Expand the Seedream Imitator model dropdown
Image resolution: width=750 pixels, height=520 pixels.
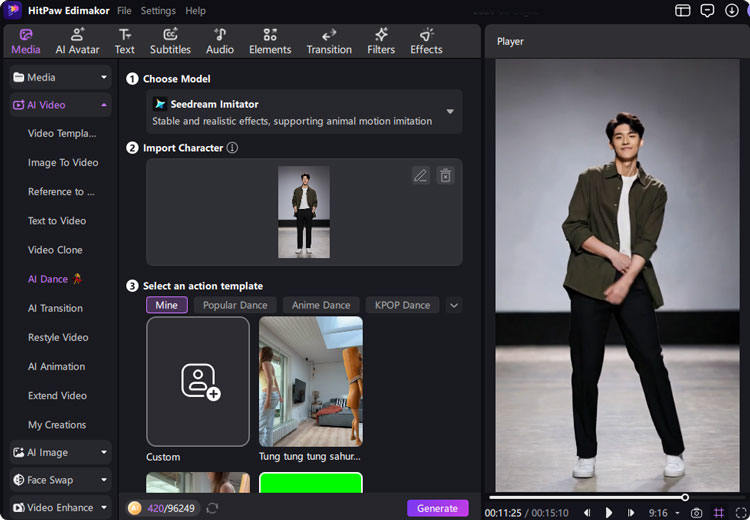(x=450, y=111)
